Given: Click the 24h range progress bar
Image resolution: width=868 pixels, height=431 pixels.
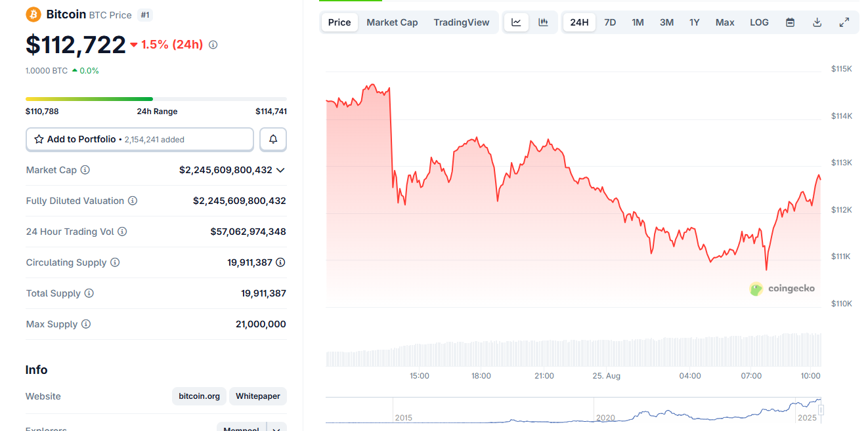Looking at the screenshot, I should coord(156,99).
